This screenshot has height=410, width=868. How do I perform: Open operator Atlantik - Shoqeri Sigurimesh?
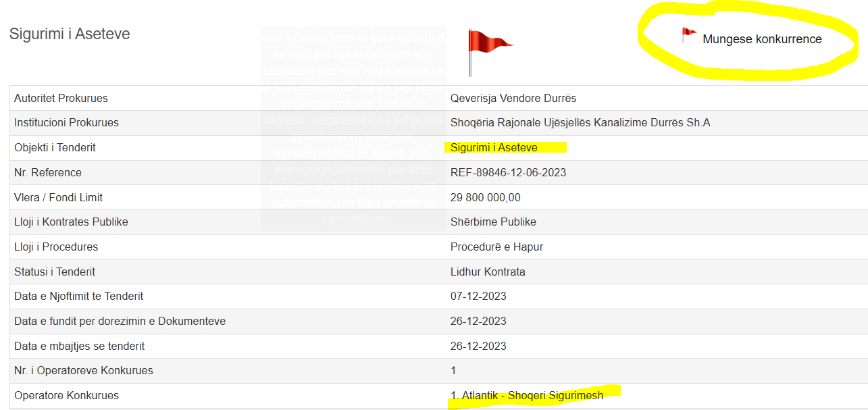click(527, 395)
